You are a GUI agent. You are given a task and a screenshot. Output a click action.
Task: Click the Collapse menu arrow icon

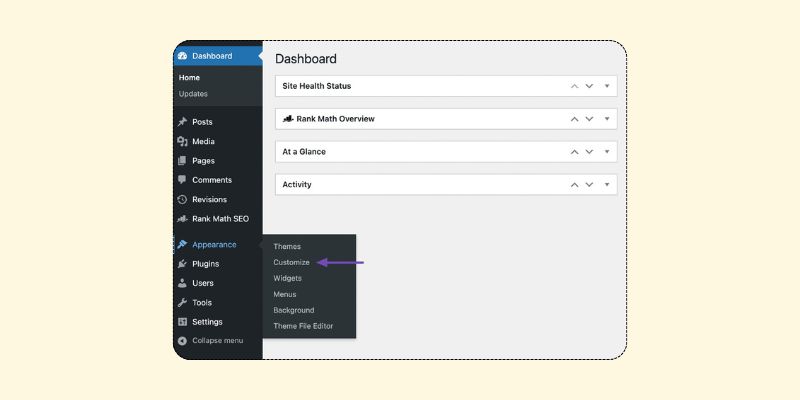[x=182, y=341]
